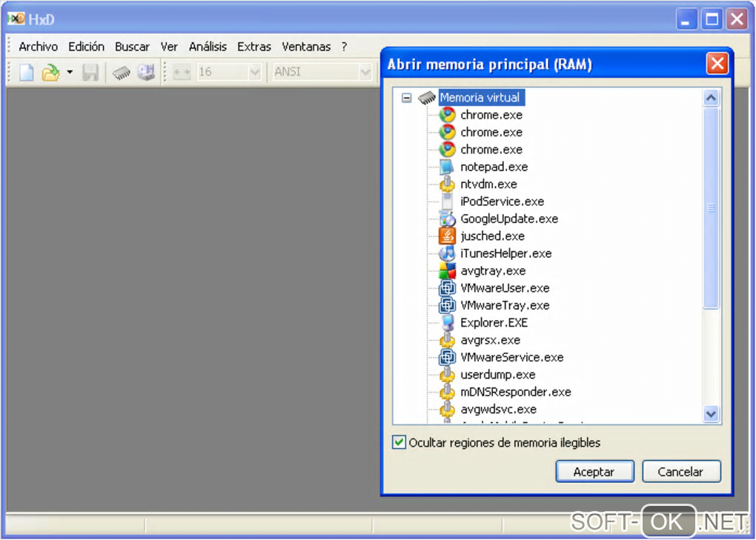756x540 pixels.
Task: Open the Edición menu
Action: 86,47
